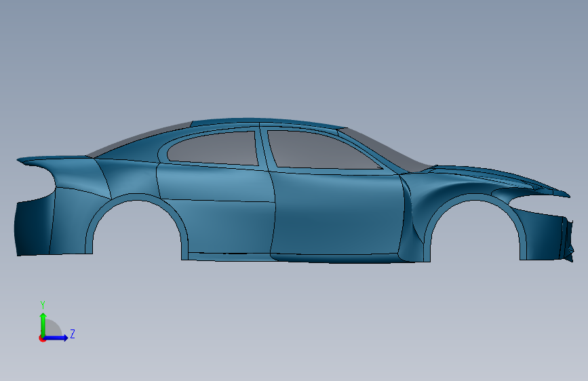
Task: Select the front door panel surface
Action: click(x=338, y=214)
